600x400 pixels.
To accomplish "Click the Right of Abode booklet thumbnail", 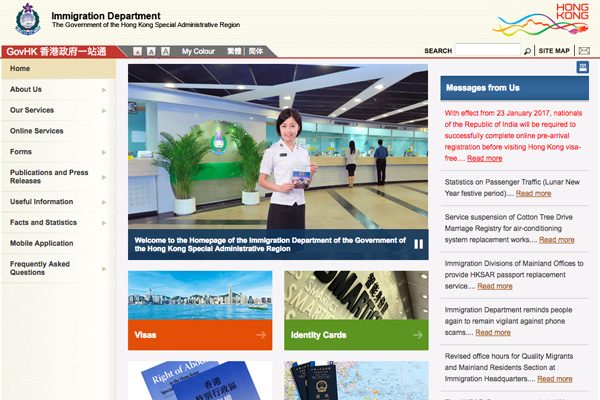I will (200, 380).
